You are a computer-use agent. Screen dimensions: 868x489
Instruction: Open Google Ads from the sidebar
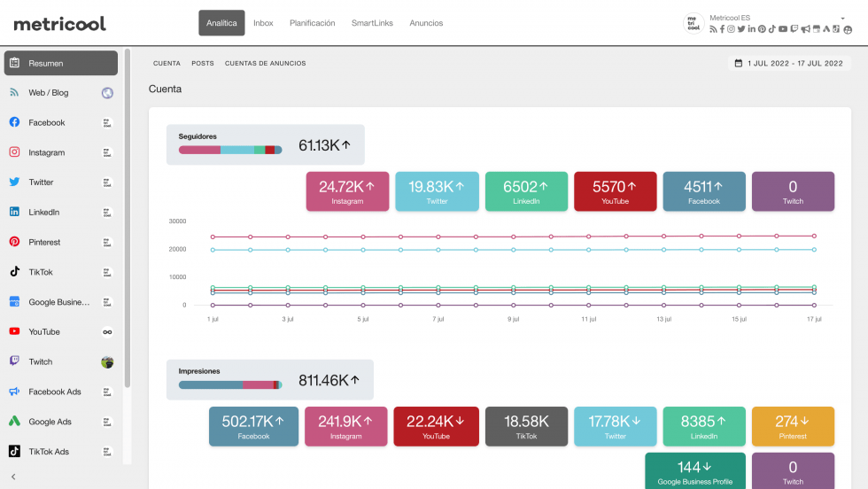click(50, 422)
